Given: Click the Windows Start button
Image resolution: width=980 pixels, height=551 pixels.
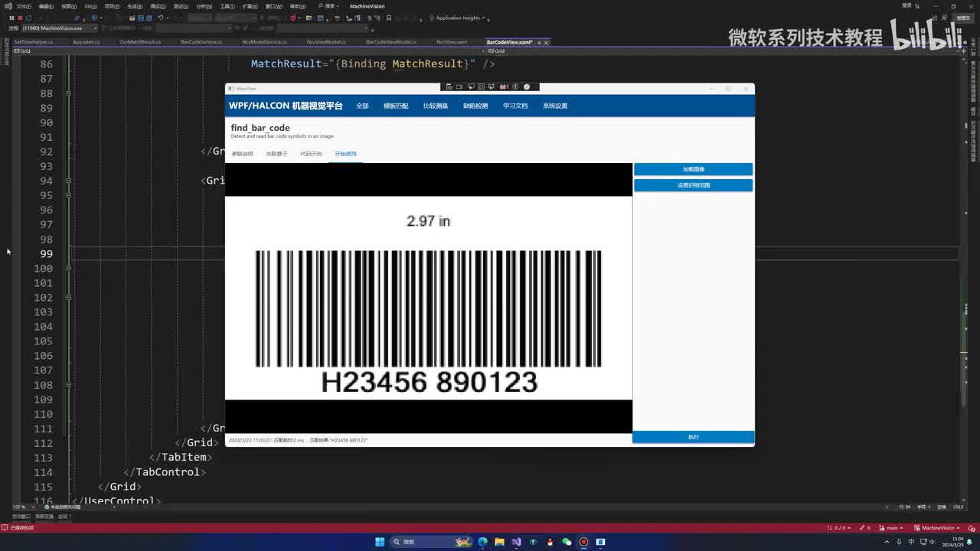Looking at the screenshot, I should point(380,542).
